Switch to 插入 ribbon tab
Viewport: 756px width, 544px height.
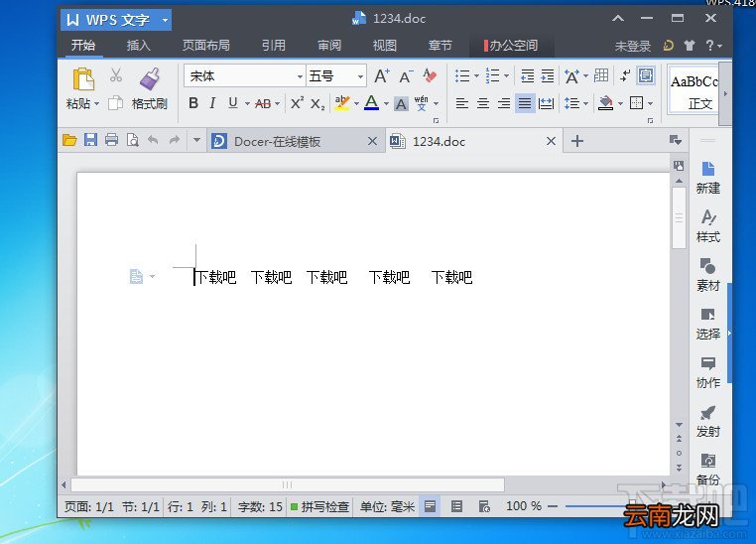coord(138,46)
